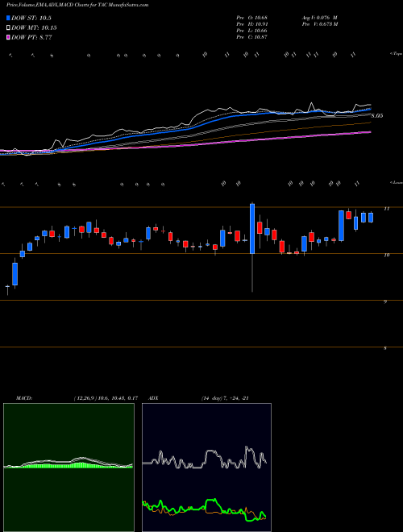Click the price axis label 11

(x=386, y=209)
